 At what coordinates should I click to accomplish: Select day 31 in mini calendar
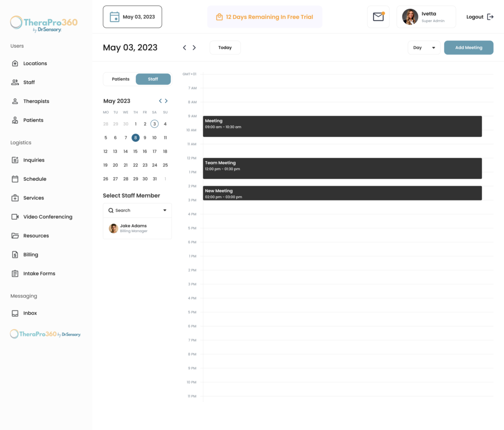(155, 179)
